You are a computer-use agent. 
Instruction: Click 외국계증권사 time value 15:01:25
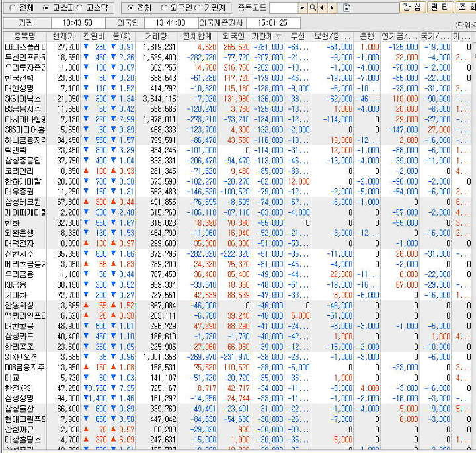272,22
